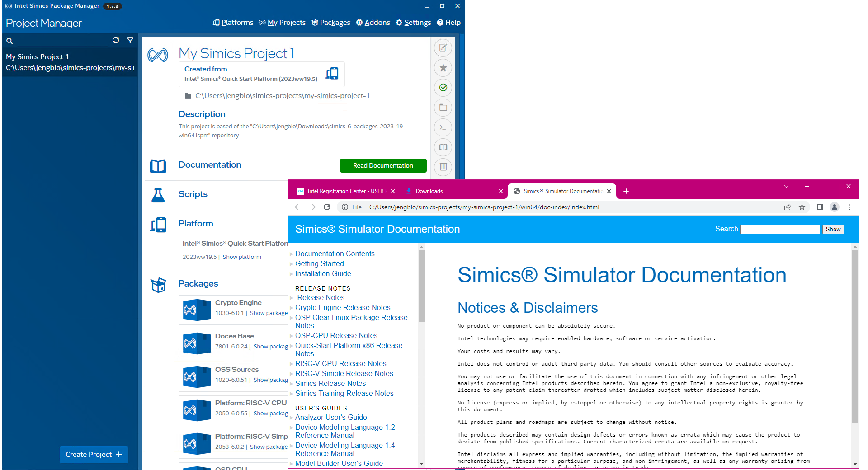Click the Docea Base package icon

[x=197, y=343]
